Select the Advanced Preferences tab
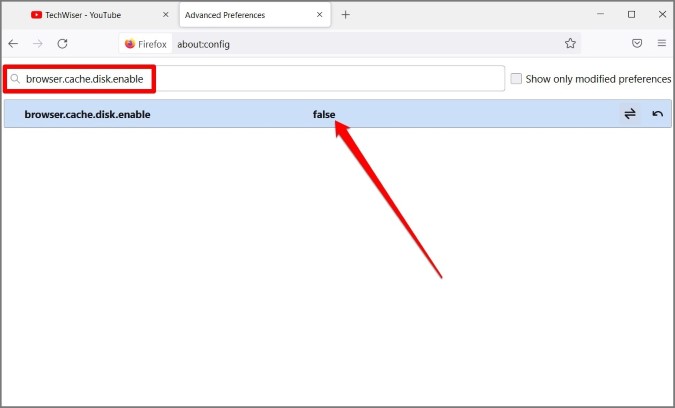This screenshot has width=675, height=408. [255, 15]
